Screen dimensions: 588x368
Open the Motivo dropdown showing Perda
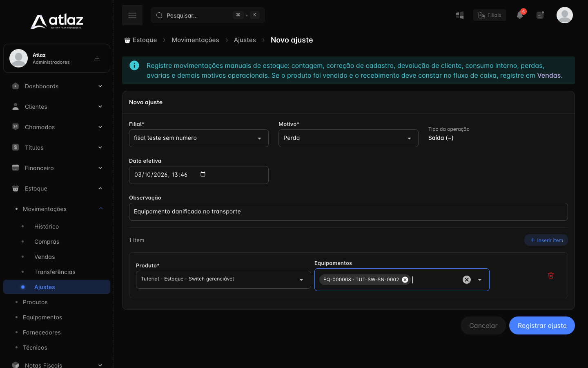click(x=348, y=138)
